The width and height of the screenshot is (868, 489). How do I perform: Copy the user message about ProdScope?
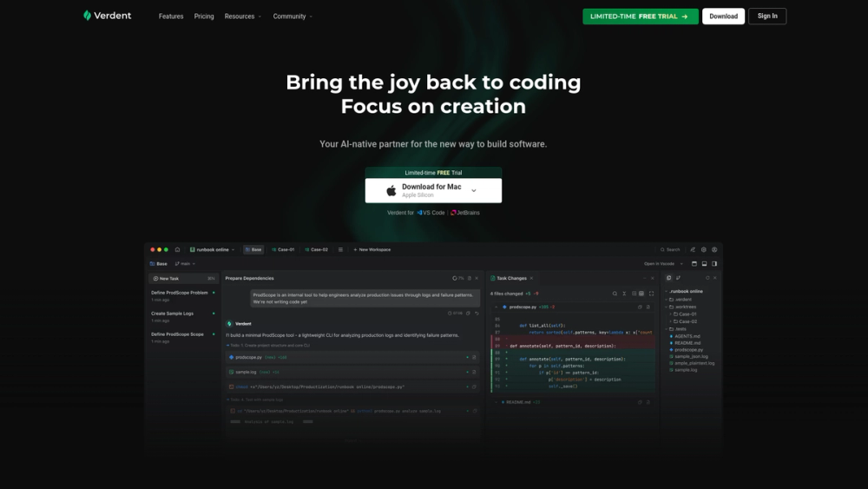coord(468,314)
